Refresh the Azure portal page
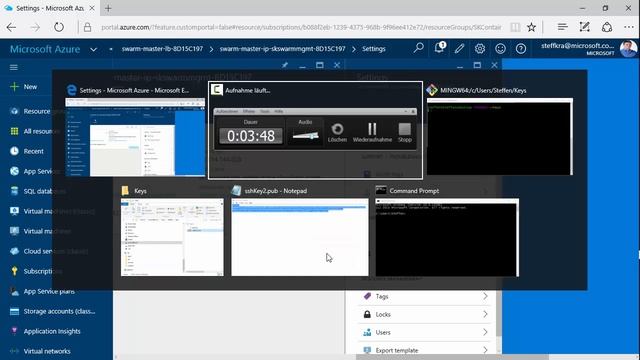 (59, 27)
